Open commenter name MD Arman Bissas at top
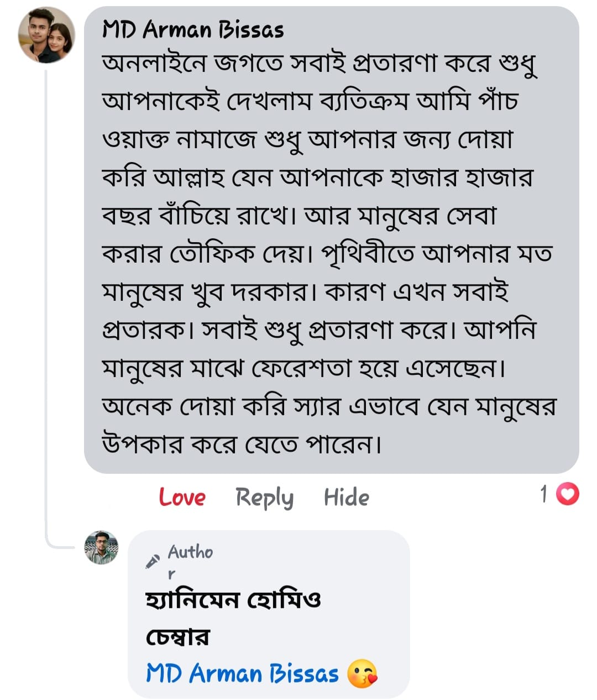Screen dimensions: 597x700 tap(193, 30)
